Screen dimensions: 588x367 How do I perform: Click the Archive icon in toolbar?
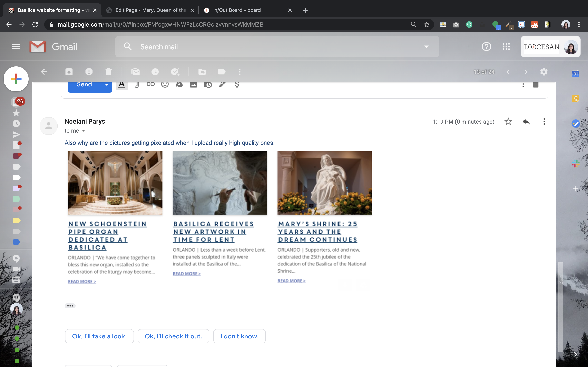pyautogui.click(x=69, y=72)
